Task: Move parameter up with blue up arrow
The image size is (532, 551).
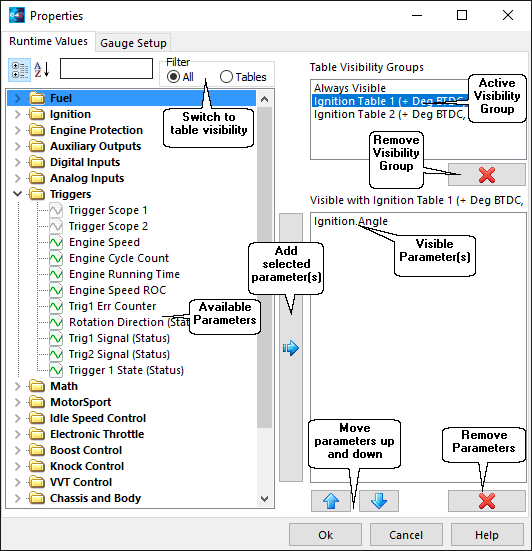Action: coord(331,501)
